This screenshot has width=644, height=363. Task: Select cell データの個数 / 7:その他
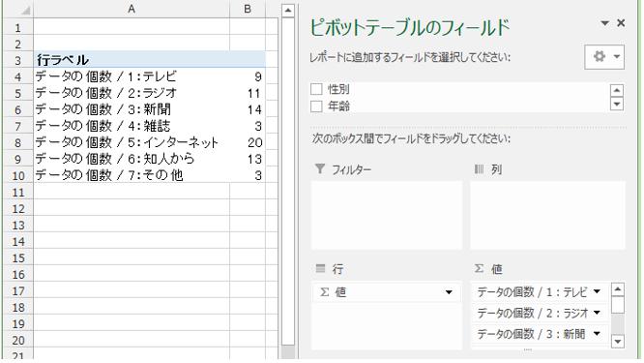click(132, 175)
